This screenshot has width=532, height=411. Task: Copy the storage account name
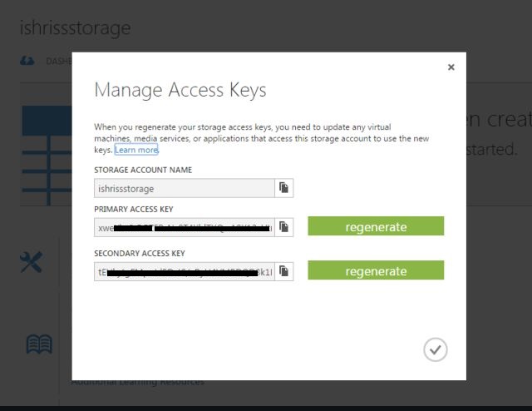click(284, 188)
